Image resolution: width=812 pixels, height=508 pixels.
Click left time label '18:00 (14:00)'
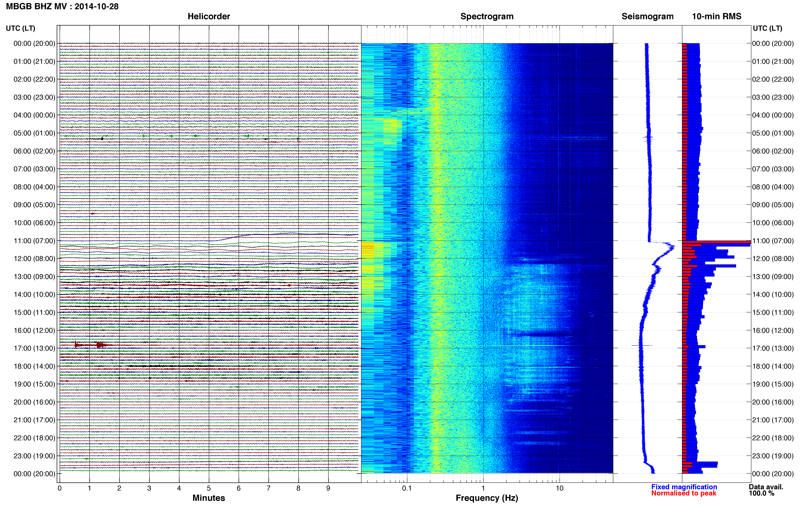point(34,366)
